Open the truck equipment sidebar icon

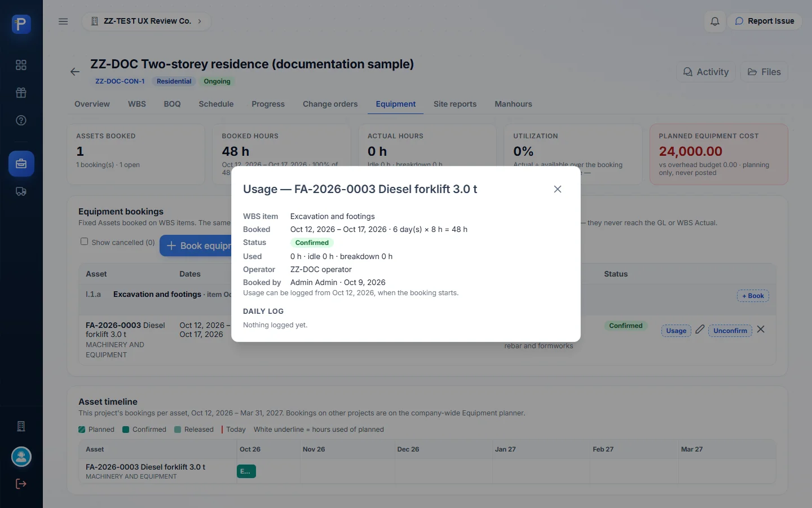pos(21,191)
